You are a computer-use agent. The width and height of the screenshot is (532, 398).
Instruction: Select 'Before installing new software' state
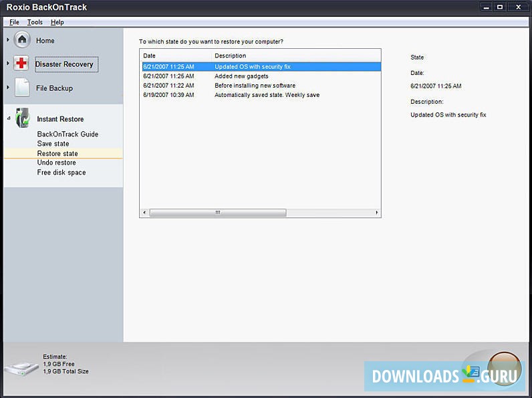(x=261, y=86)
